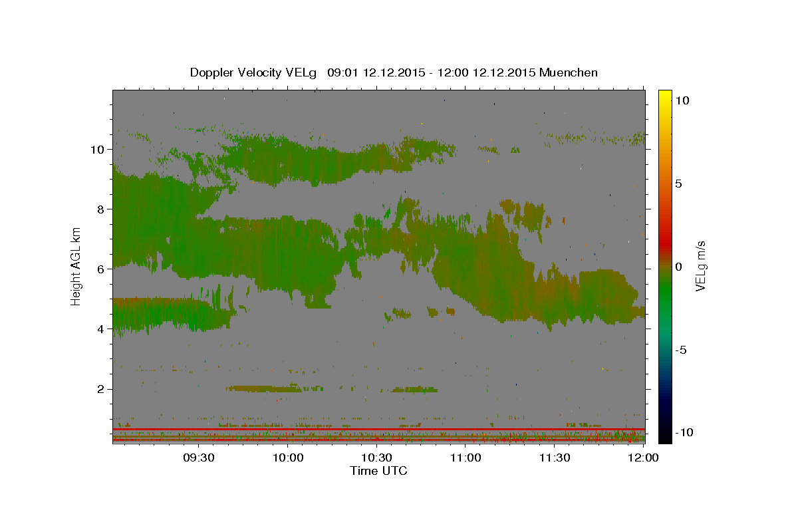Click the 'Time UTC' axis label

pyautogui.click(x=378, y=471)
